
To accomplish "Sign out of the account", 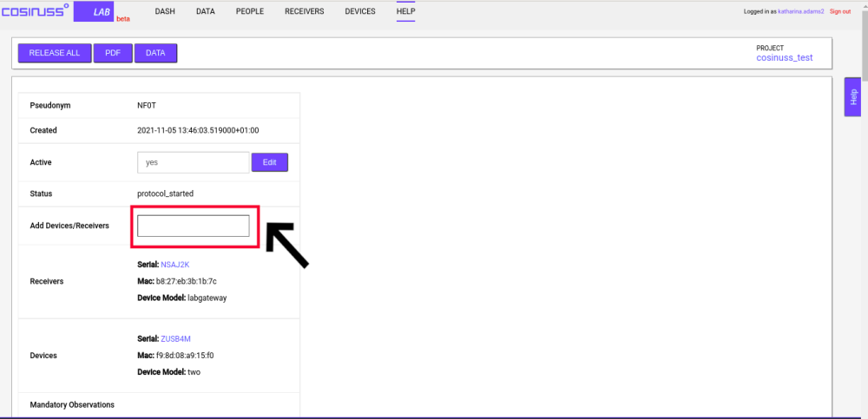I will (x=840, y=11).
